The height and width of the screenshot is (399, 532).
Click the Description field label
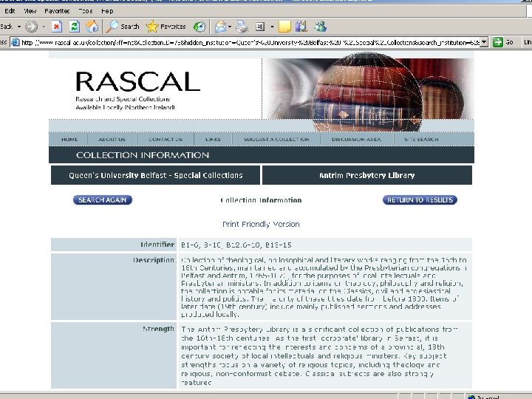tap(154, 260)
